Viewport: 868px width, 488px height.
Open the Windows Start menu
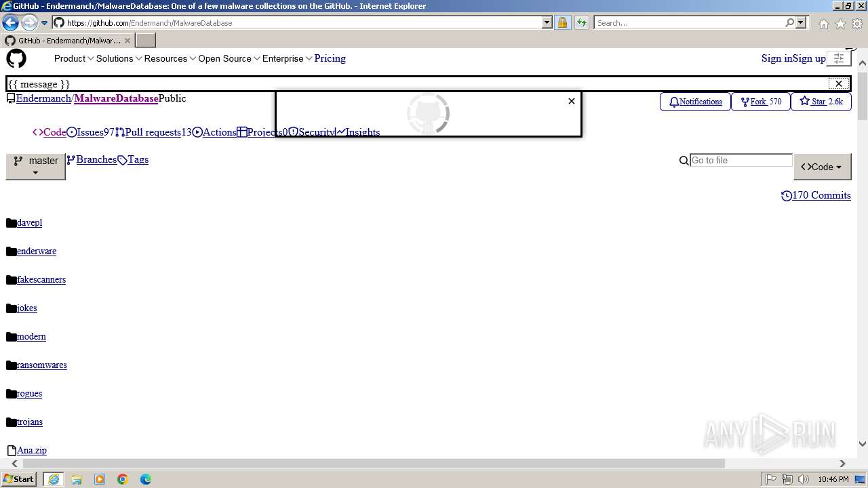[19, 479]
